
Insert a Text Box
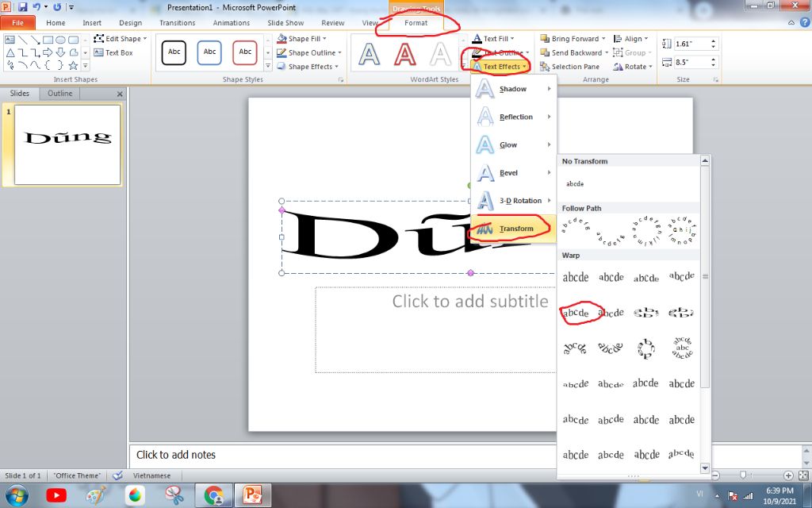(113, 53)
